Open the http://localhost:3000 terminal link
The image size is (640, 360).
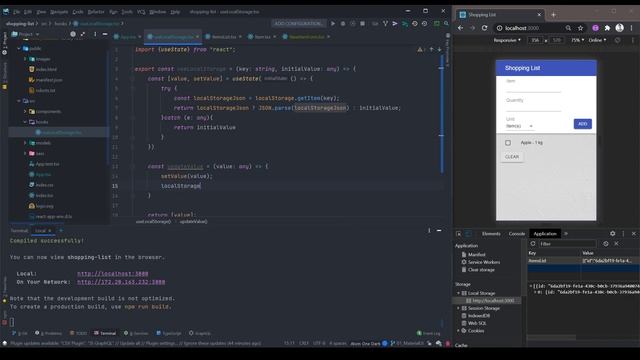[x=113, y=273]
